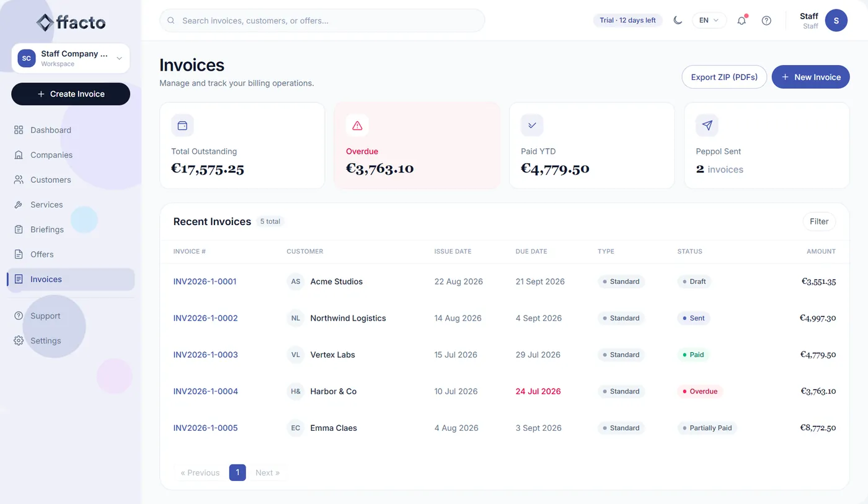Click the Create Invoice button
Image resolution: width=868 pixels, height=504 pixels.
pyautogui.click(x=71, y=94)
